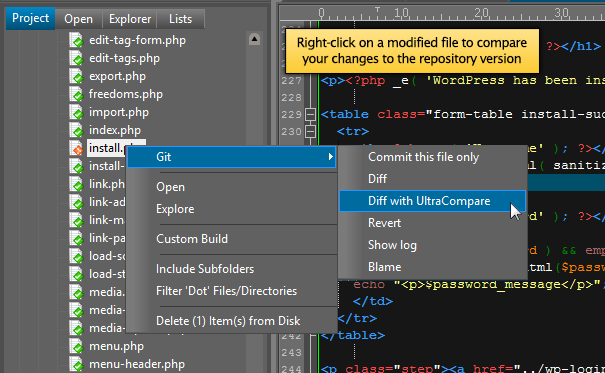Collapse code fold at line 230
The image size is (605, 373).
point(310,132)
